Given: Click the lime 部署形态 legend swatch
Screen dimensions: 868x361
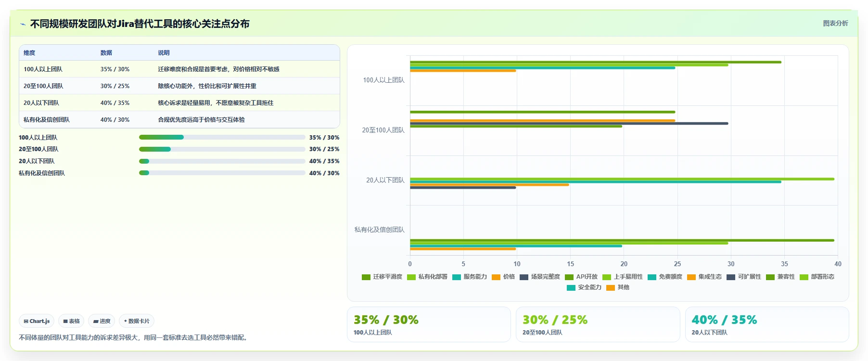Looking at the screenshot, I should point(804,277).
